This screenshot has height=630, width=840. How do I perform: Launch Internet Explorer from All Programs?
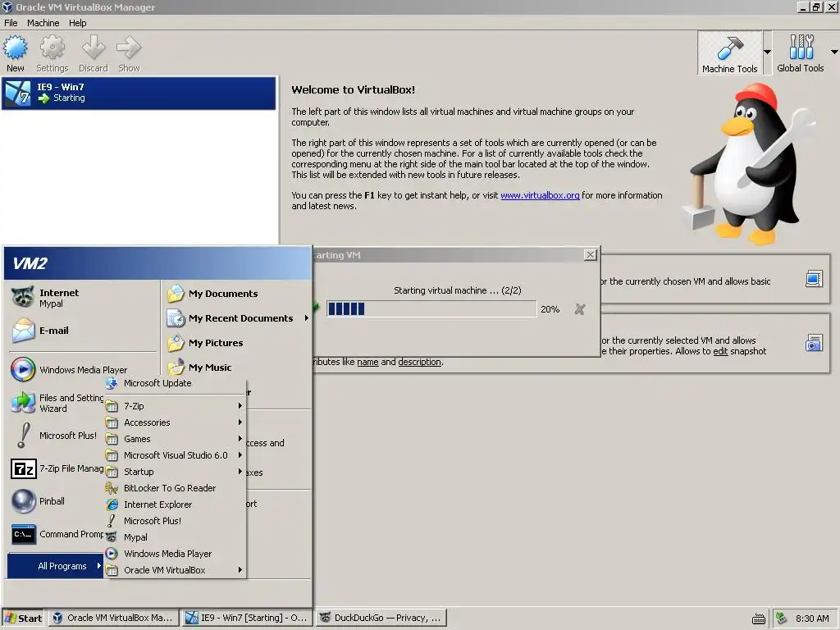click(176, 504)
